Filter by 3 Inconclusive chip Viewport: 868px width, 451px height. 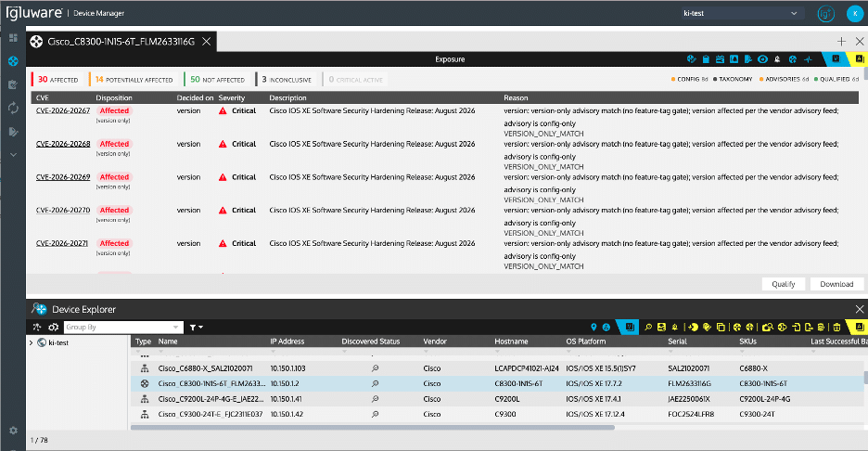pyautogui.click(x=287, y=80)
